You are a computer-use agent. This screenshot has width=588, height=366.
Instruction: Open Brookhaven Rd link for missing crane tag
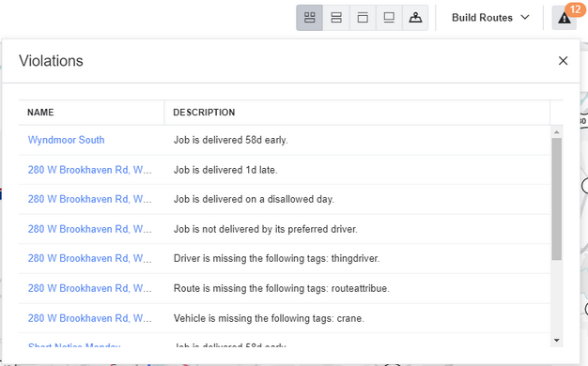click(x=89, y=318)
